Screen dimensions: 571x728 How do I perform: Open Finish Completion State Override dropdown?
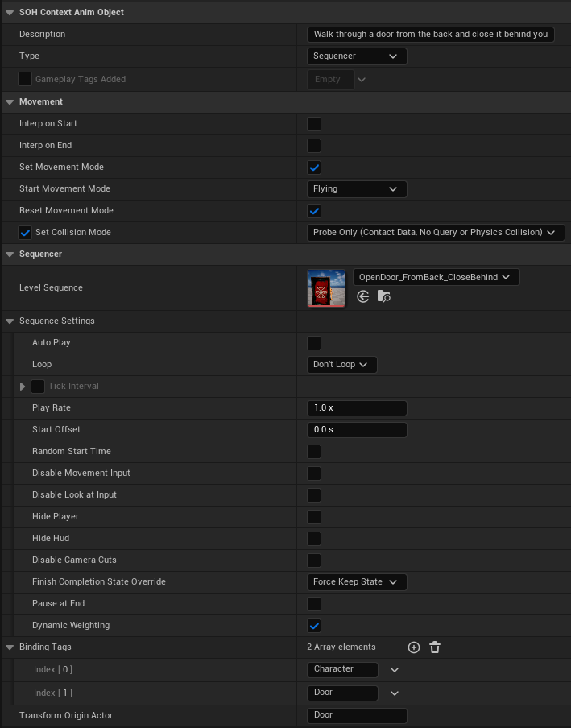coord(356,582)
